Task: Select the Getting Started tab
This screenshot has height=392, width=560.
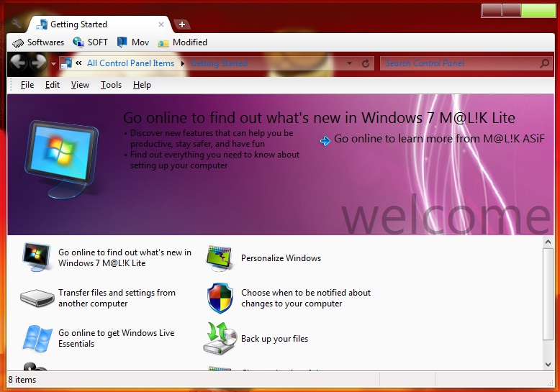Action: (99, 24)
